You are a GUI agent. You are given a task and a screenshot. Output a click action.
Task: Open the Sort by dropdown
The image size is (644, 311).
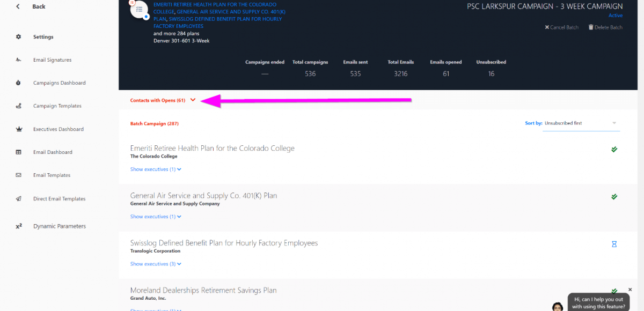[582, 123]
